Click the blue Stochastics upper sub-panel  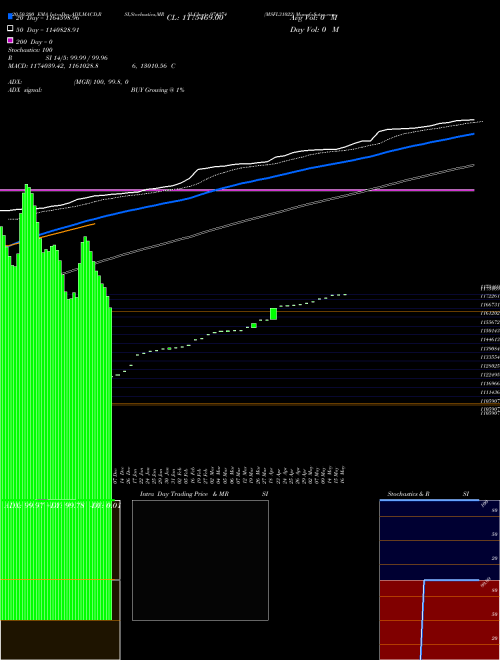coord(439,540)
